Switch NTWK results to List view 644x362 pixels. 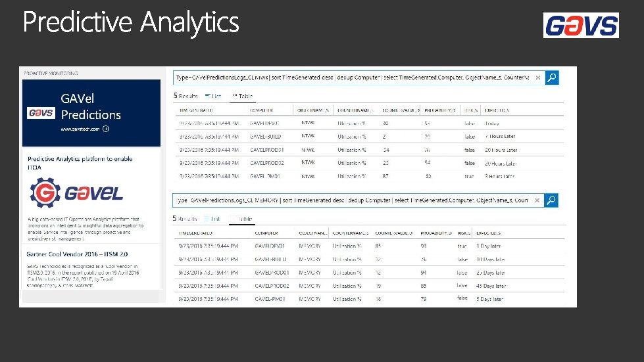point(213,96)
